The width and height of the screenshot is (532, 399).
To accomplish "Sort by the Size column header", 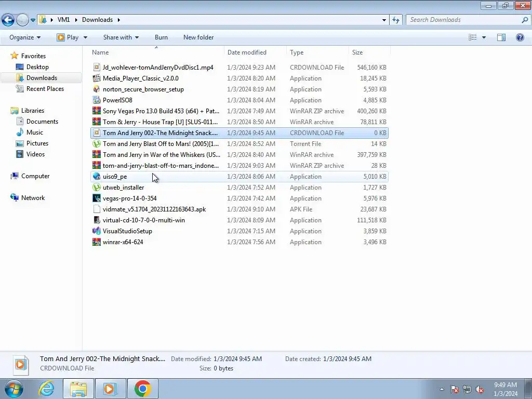I will [x=369, y=52].
